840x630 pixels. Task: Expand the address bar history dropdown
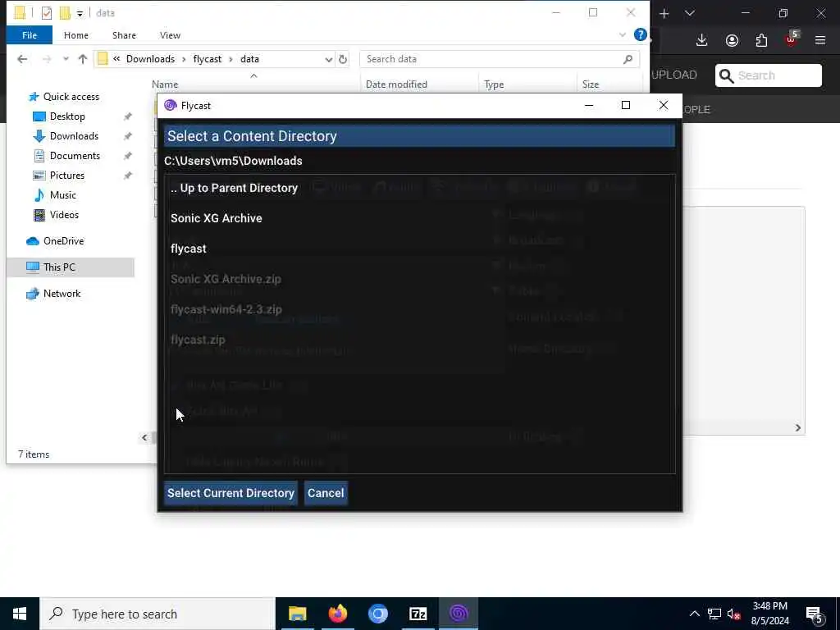[x=328, y=59]
